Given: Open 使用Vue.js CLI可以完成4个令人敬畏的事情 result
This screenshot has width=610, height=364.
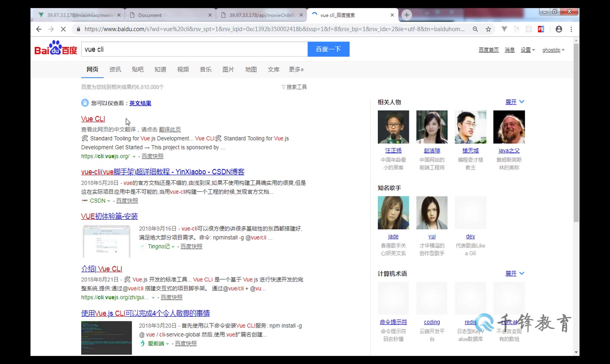Looking at the screenshot, I should (x=145, y=313).
